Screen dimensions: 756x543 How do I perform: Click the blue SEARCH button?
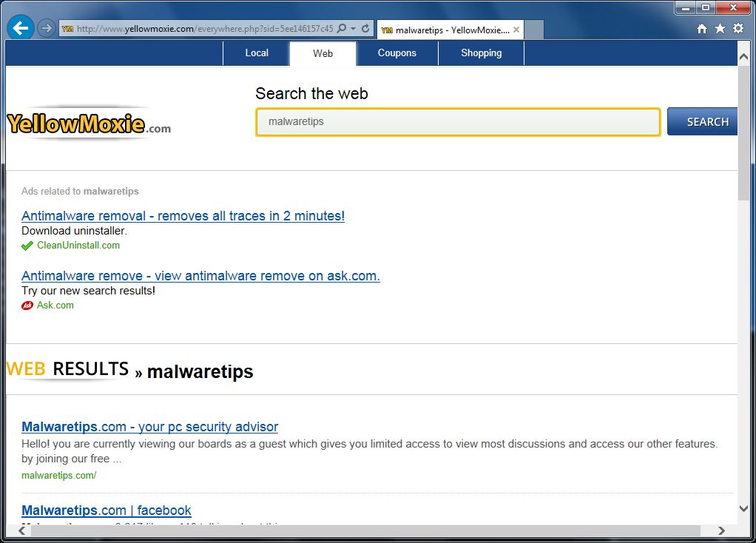[703, 121]
